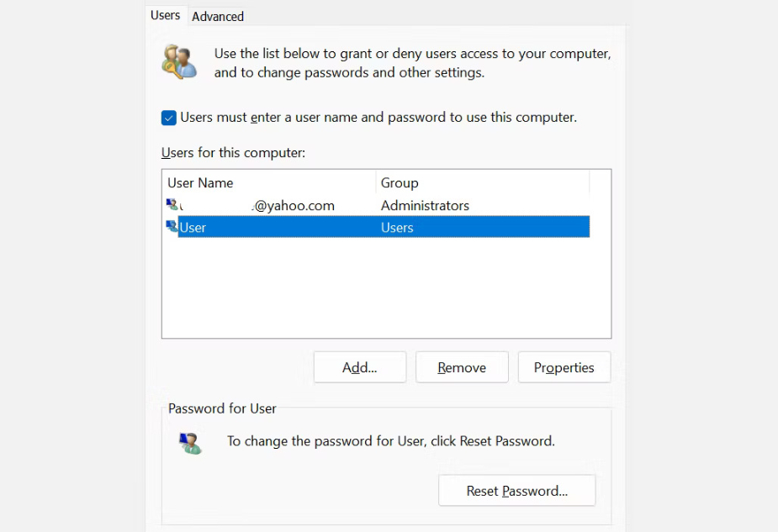Open Properties for the selected user
Screen dimensions: 778x532
point(564,367)
